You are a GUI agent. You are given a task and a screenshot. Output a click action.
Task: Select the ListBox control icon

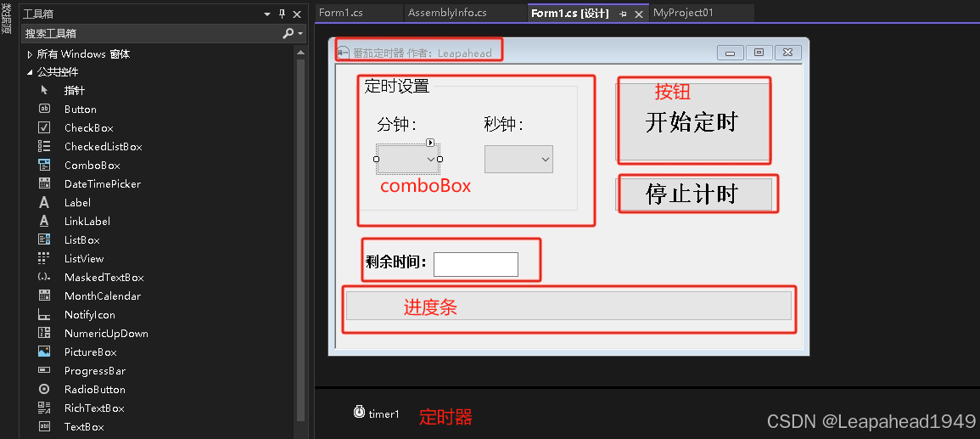44,239
